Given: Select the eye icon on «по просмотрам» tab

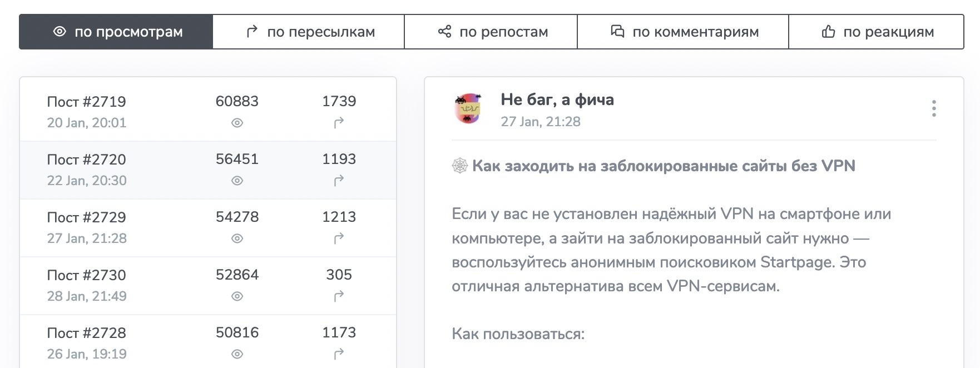Looking at the screenshot, I should tap(61, 31).
